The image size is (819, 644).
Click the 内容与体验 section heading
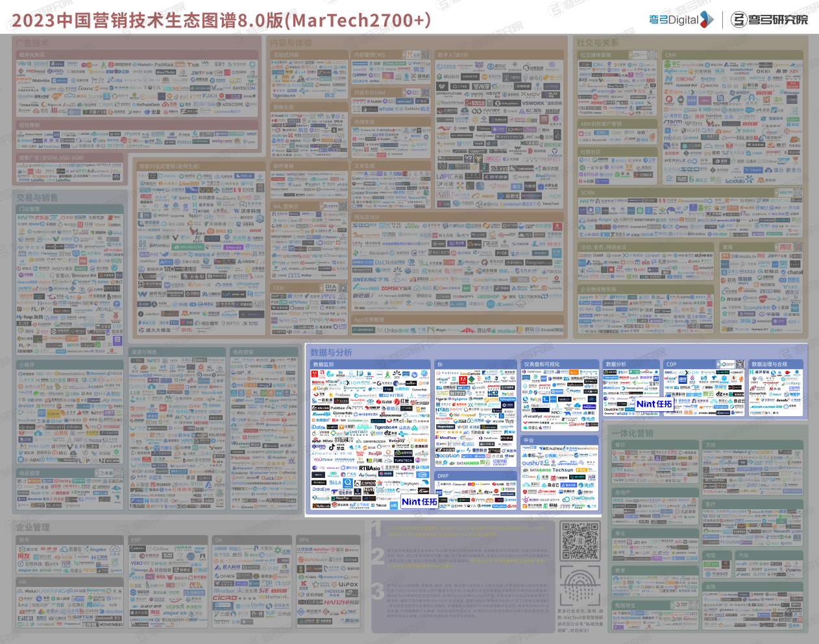(x=291, y=42)
